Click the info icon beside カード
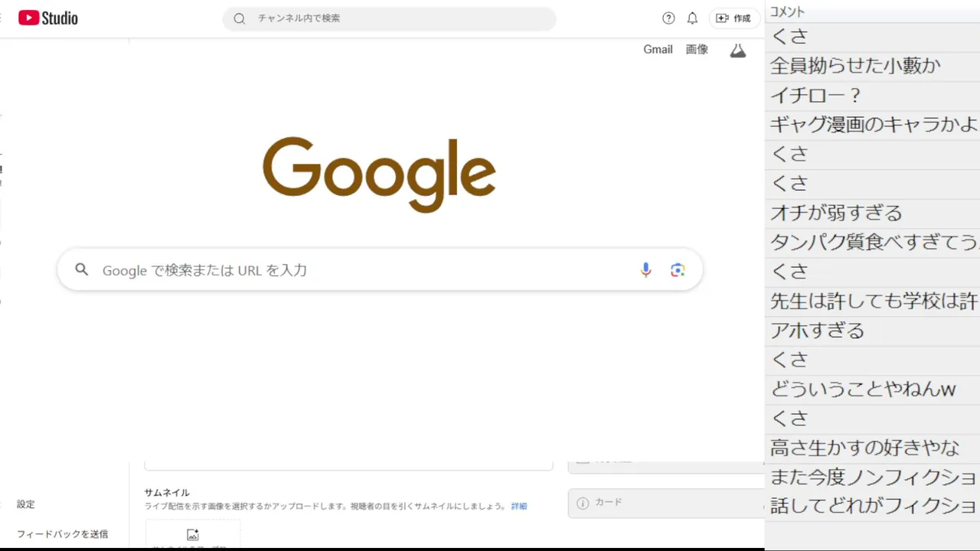Image resolution: width=980 pixels, height=551 pixels. 583,503
